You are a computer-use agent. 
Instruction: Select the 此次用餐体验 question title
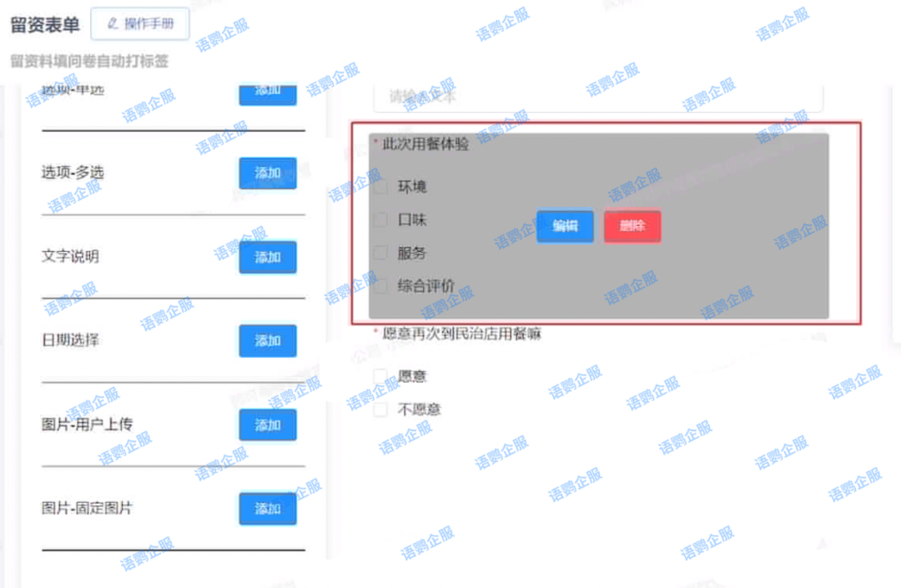click(x=425, y=143)
